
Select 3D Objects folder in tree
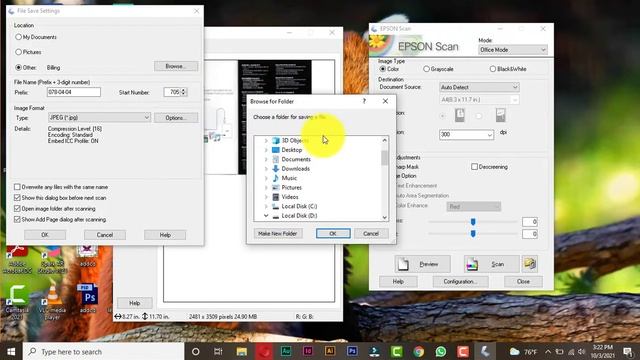pyautogui.click(x=295, y=140)
